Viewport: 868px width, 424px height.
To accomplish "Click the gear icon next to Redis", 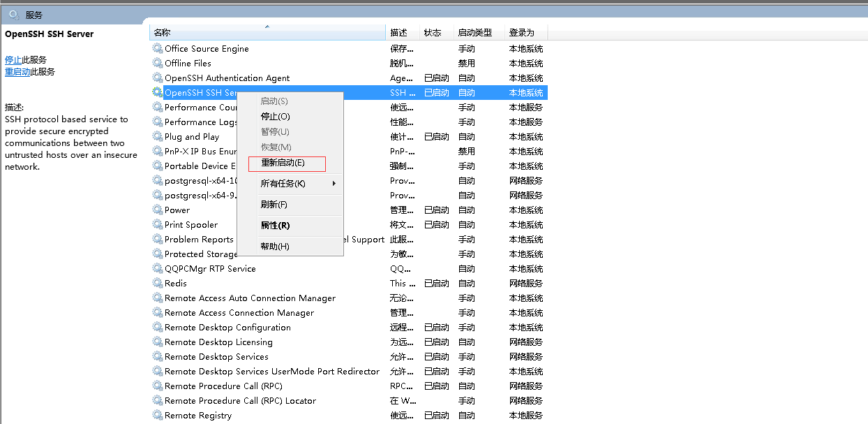I will point(158,284).
